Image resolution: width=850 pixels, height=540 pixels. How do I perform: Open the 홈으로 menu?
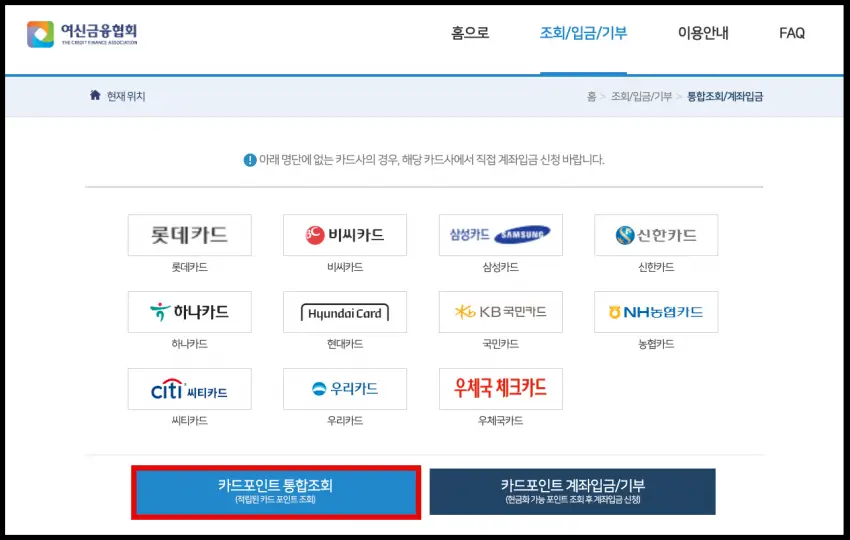(470, 33)
